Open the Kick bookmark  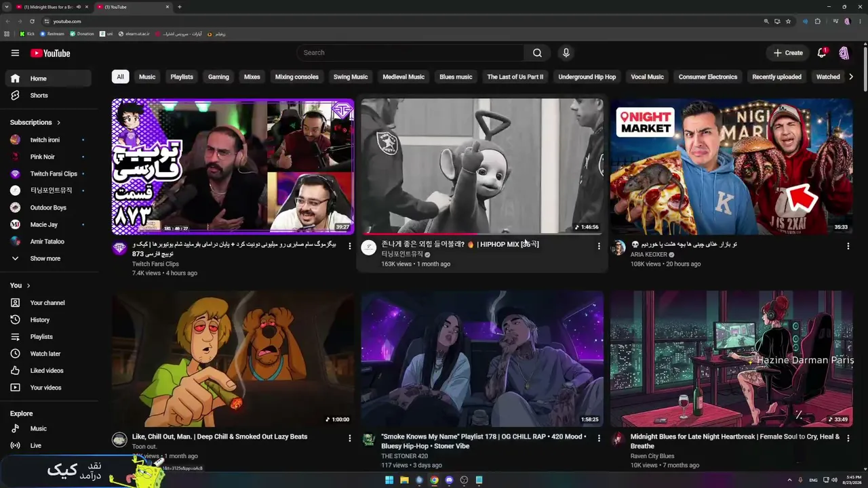[x=27, y=34]
